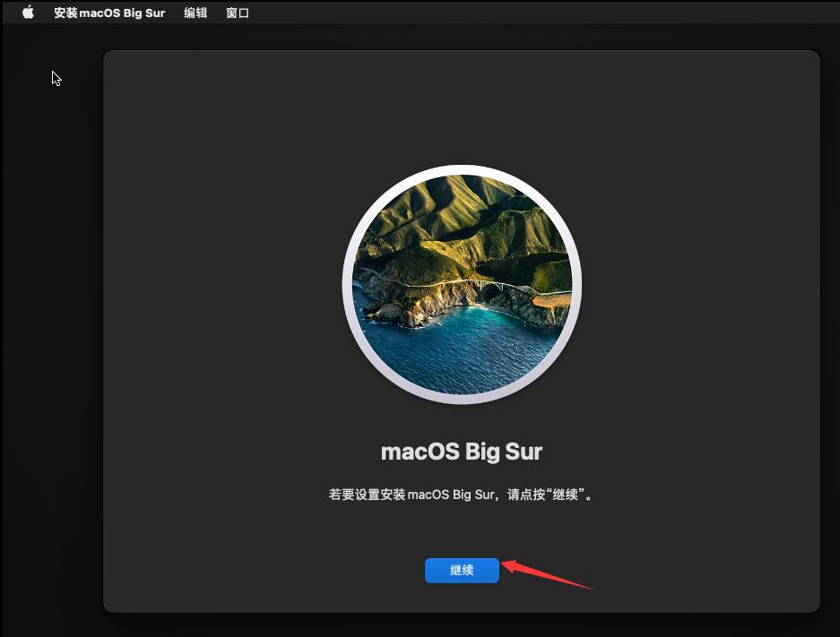Viewport: 840px width, 637px height.
Task: Expand the installer application menu
Action: (x=110, y=13)
